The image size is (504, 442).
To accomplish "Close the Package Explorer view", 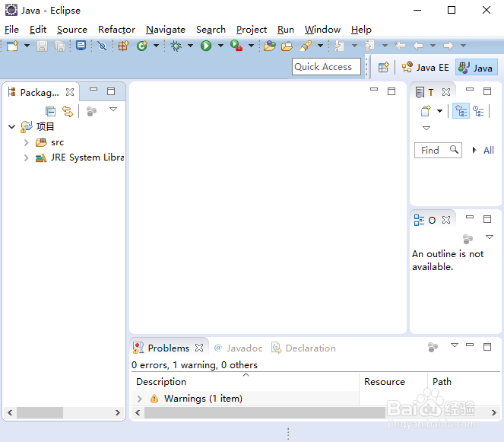I will coord(70,92).
